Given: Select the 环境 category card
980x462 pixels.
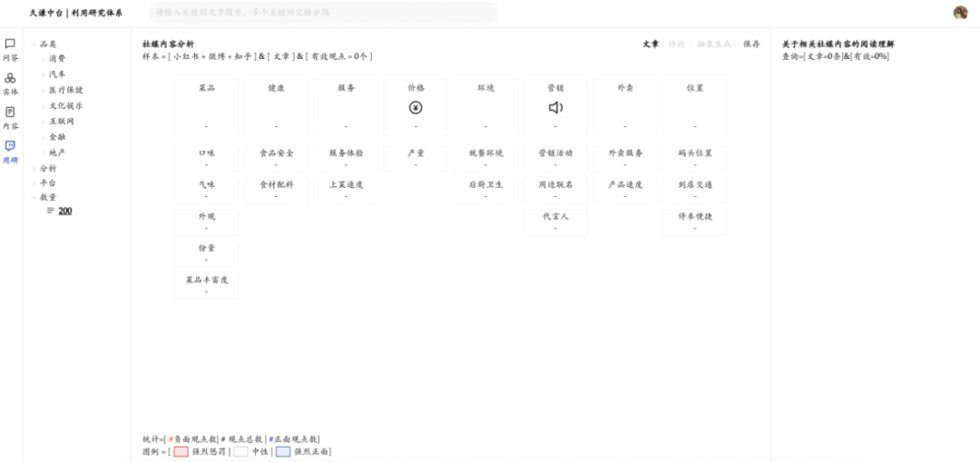Looking at the screenshot, I should 485,107.
